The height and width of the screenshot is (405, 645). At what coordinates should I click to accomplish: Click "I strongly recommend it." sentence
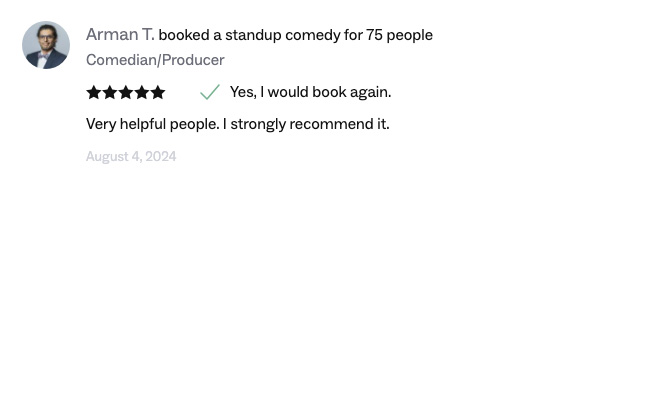pos(306,124)
